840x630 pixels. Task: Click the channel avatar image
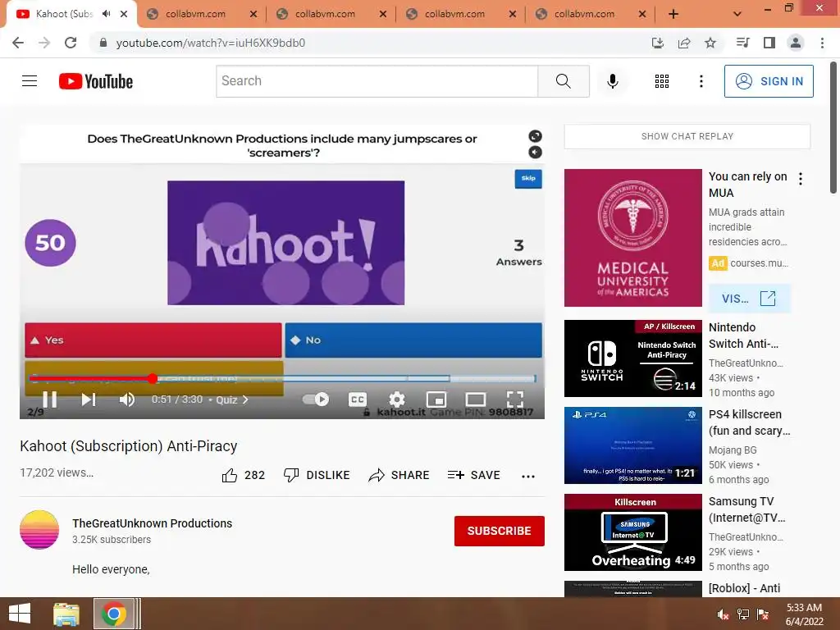(x=39, y=530)
